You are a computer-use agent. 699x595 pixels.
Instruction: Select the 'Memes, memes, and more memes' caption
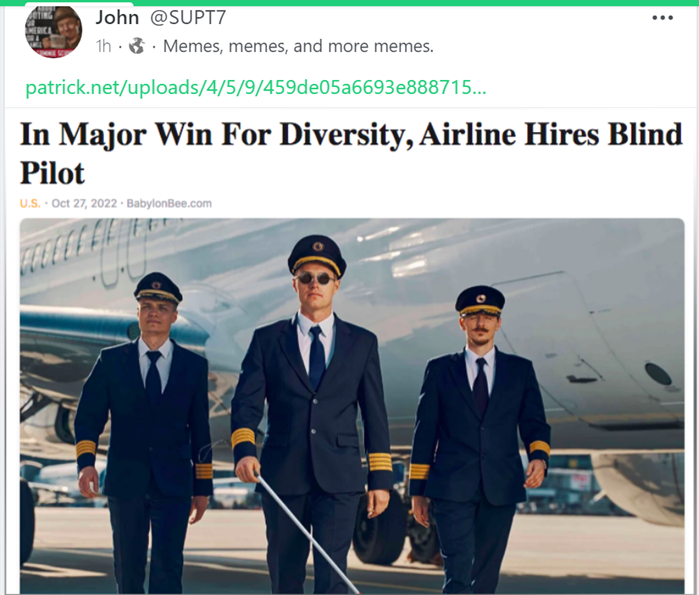(298, 46)
